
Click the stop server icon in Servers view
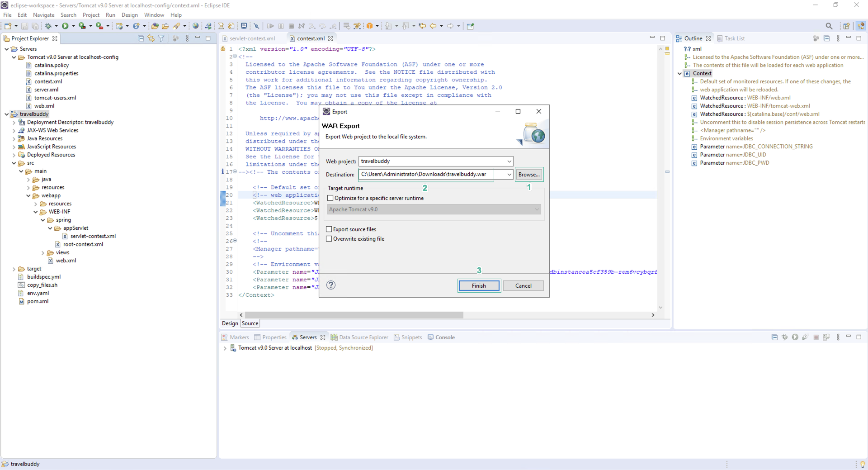816,337
